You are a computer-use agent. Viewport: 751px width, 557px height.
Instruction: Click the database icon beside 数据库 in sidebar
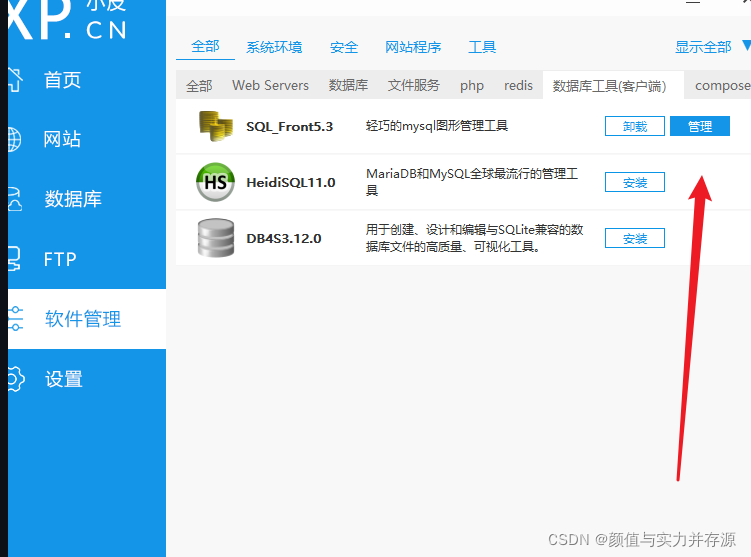(15, 199)
